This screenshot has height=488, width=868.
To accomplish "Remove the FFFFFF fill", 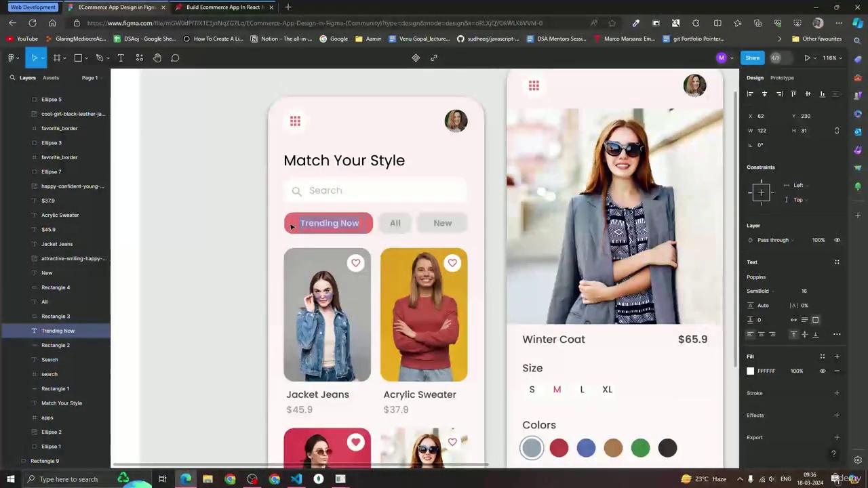I will [837, 371].
